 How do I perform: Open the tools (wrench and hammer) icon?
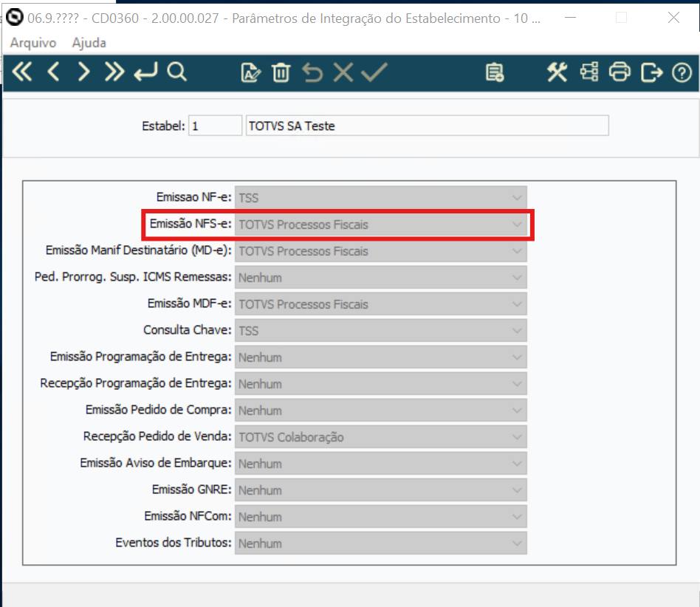coord(557,72)
